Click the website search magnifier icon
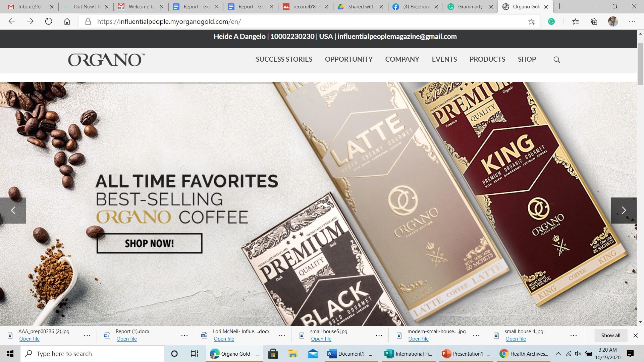Image resolution: width=644 pixels, height=362 pixels. coord(557,60)
